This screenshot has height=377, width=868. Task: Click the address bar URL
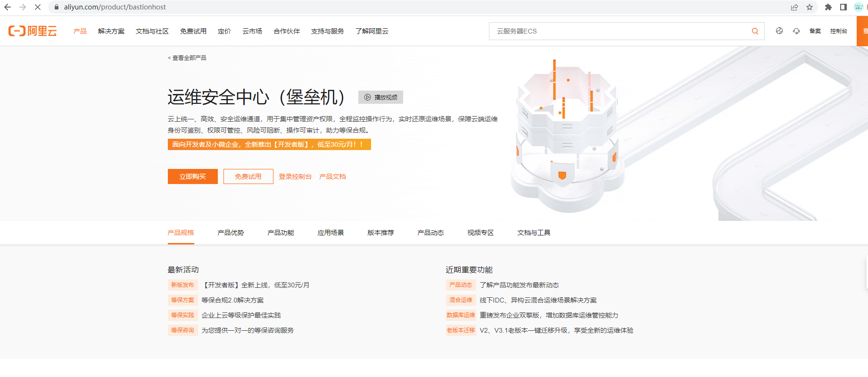pos(115,7)
